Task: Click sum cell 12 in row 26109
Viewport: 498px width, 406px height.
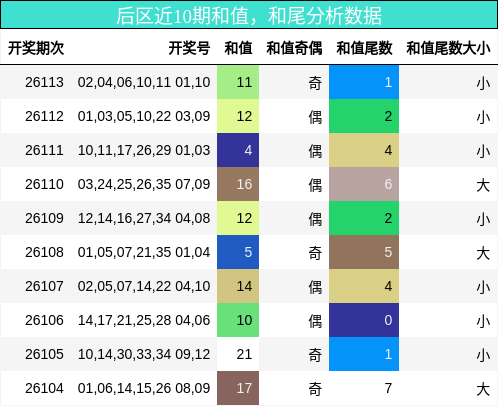Action: 238,218
